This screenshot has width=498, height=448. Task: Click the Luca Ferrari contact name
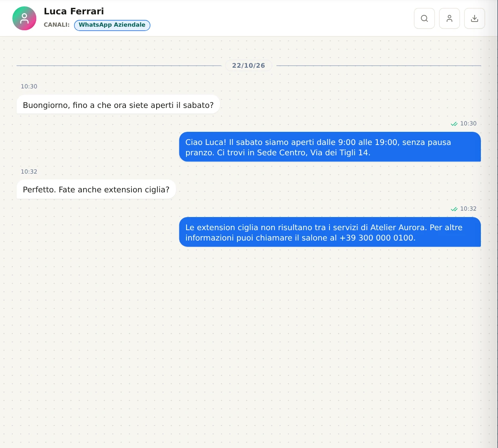coord(74,11)
